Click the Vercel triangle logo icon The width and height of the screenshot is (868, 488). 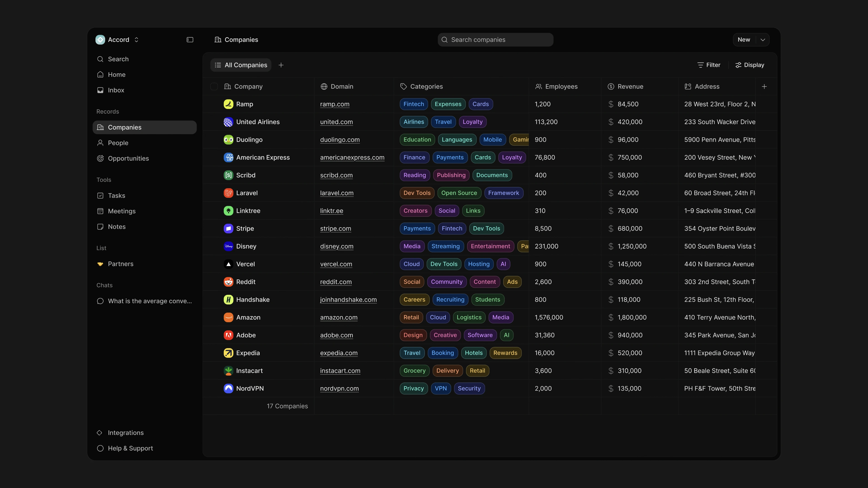coord(229,264)
